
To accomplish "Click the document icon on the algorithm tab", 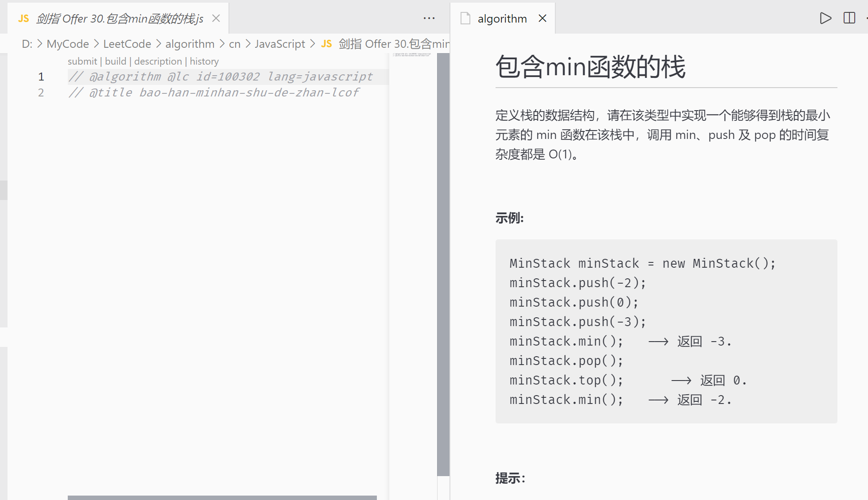I will 465,18.
